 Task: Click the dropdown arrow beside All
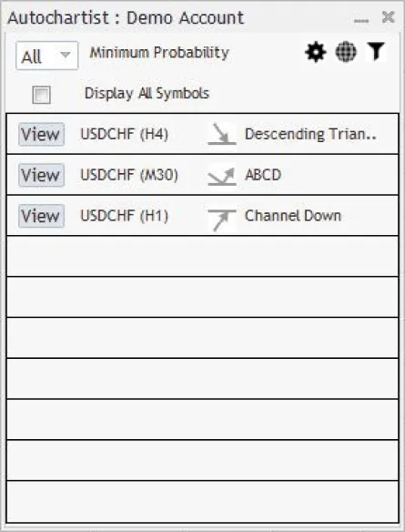(65, 55)
